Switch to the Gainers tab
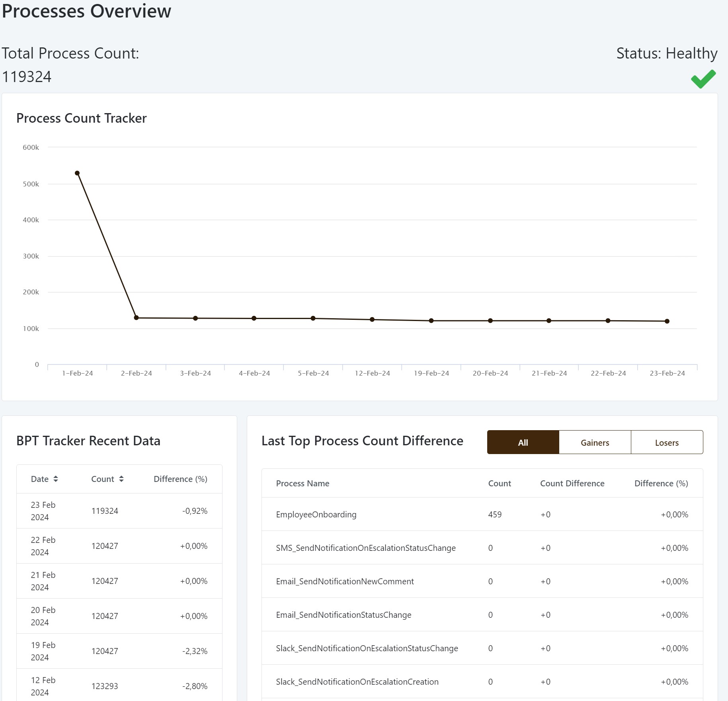The height and width of the screenshot is (701, 728). (595, 442)
